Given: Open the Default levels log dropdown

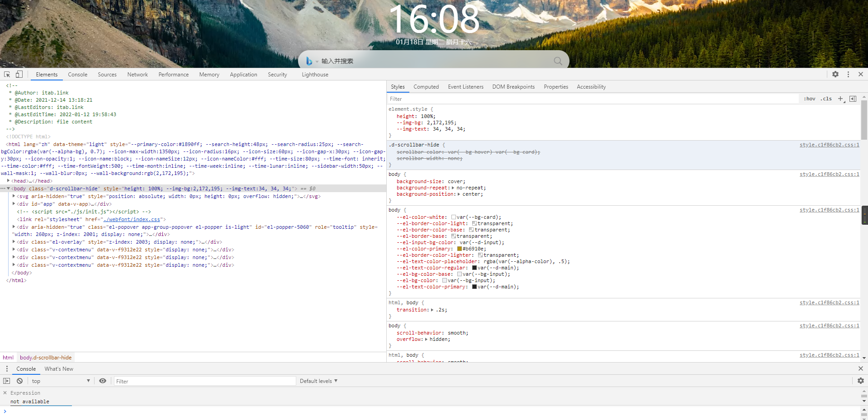Looking at the screenshot, I should 318,381.
